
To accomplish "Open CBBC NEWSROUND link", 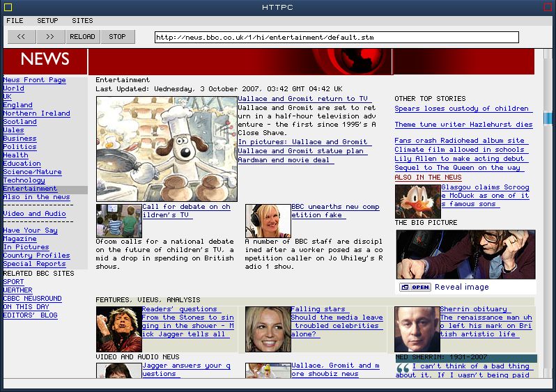I will (32, 299).
